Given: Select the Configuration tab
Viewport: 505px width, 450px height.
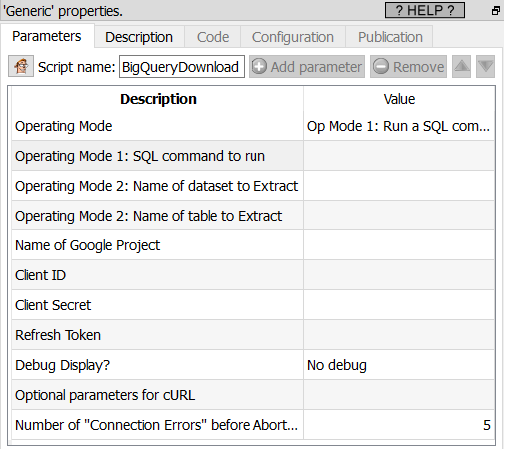Looking at the screenshot, I should click(x=293, y=37).
